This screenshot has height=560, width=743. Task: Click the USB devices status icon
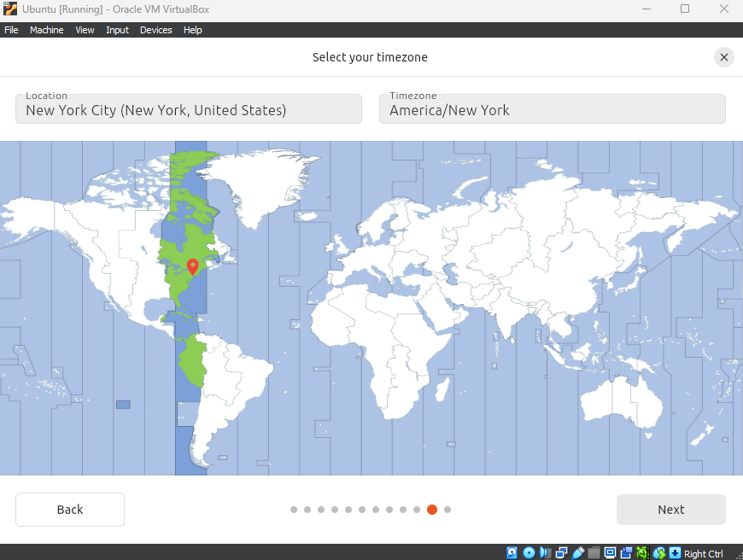click(577, 553)
